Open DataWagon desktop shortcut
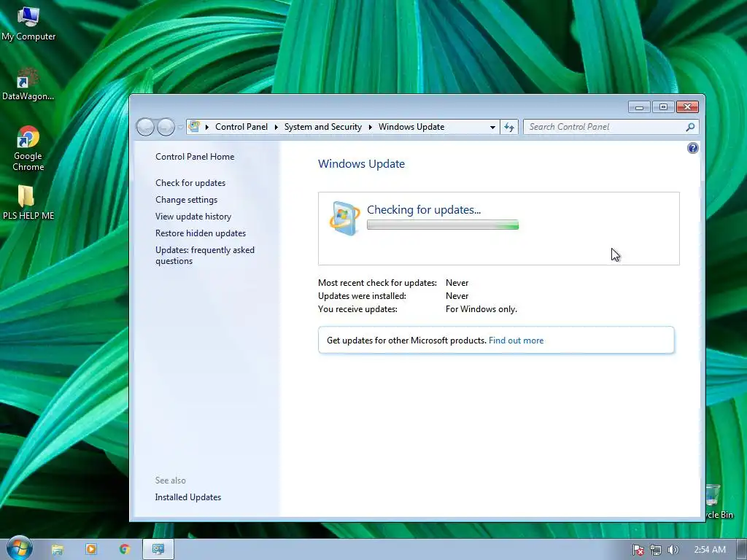Viewport: 747px width, 560px height. point(28,84)
